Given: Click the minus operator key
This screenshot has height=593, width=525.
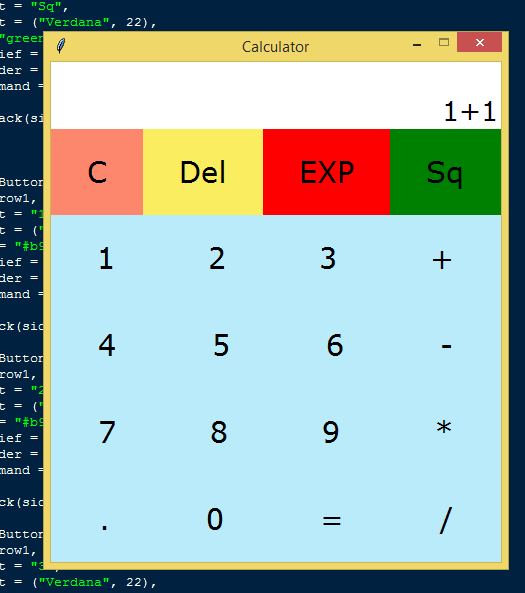Looking at the screenshot, I should click(x=446, y=345).
